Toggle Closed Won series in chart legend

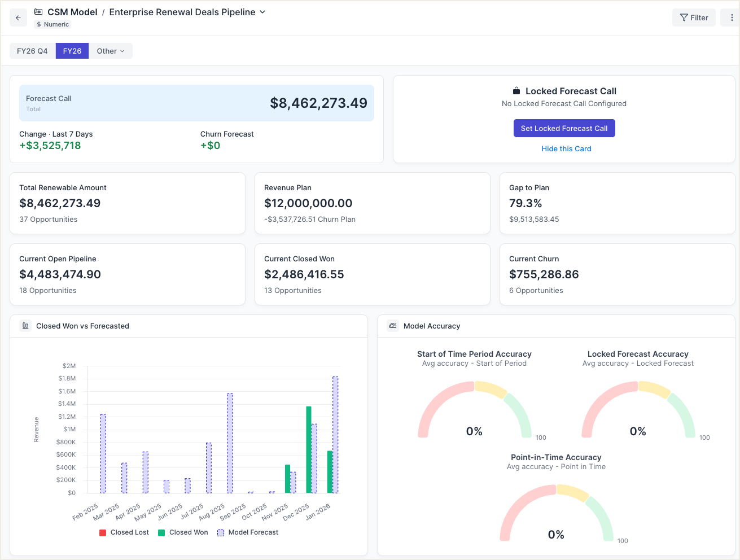click(183, 532)
